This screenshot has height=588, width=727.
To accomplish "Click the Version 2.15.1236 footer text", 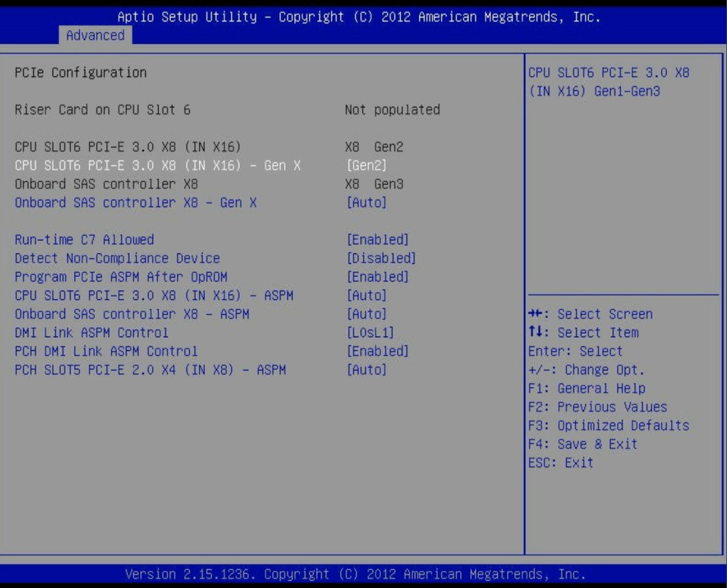I will point(355,574).
